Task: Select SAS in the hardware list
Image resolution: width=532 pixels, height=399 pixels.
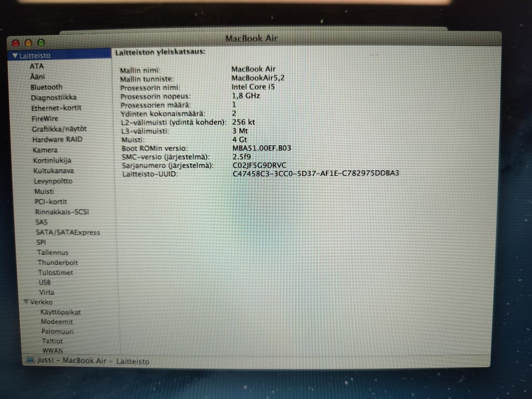Action: (x=42, y=222)
